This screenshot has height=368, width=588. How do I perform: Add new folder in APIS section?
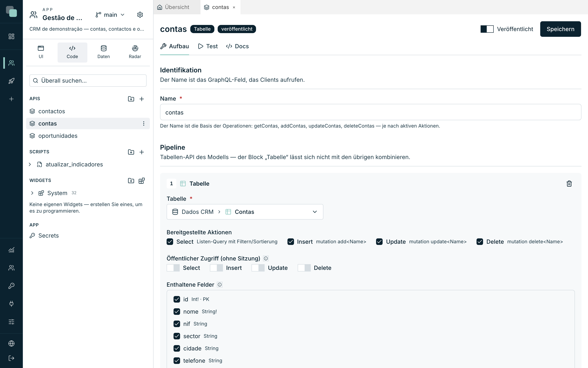[131, 99]
